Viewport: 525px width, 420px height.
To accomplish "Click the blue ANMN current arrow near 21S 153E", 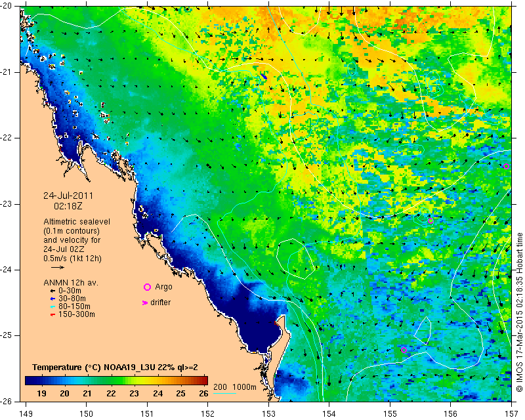I will (x=264, y=76).
